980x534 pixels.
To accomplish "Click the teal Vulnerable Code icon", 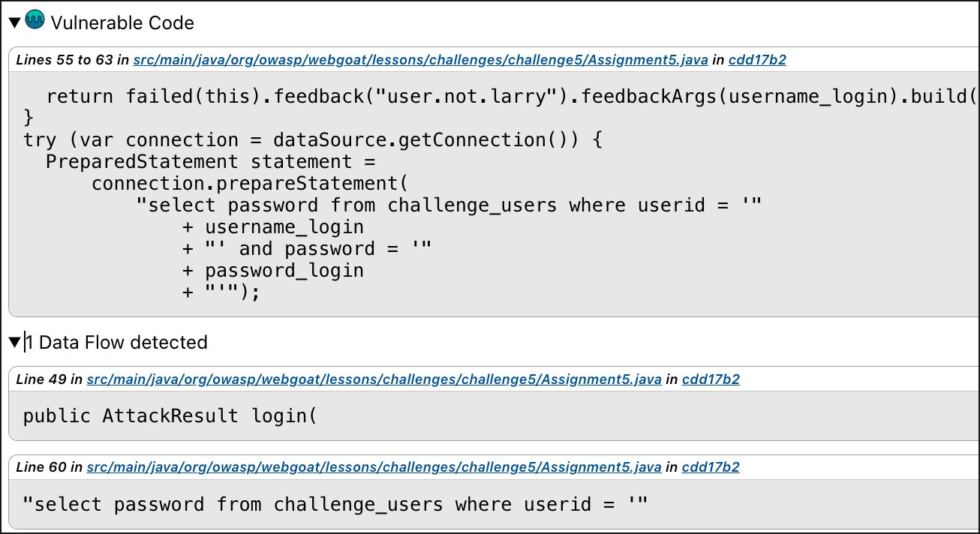I will 35,21.
